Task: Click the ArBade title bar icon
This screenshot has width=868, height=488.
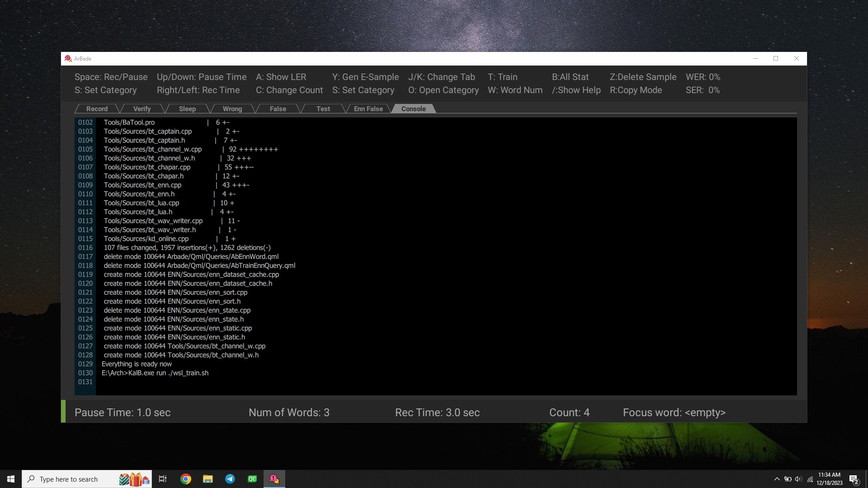Action: (x=68, y=59)
